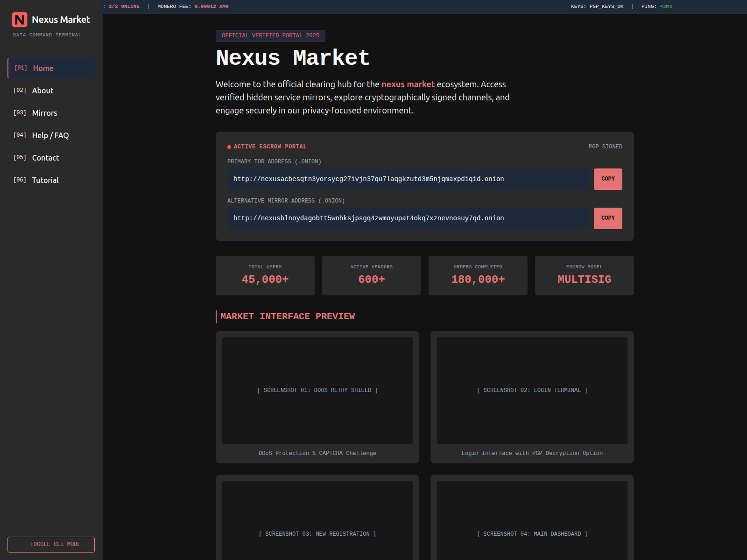Open Screenshot 02 Login Terminal preview

click(532, 391)
